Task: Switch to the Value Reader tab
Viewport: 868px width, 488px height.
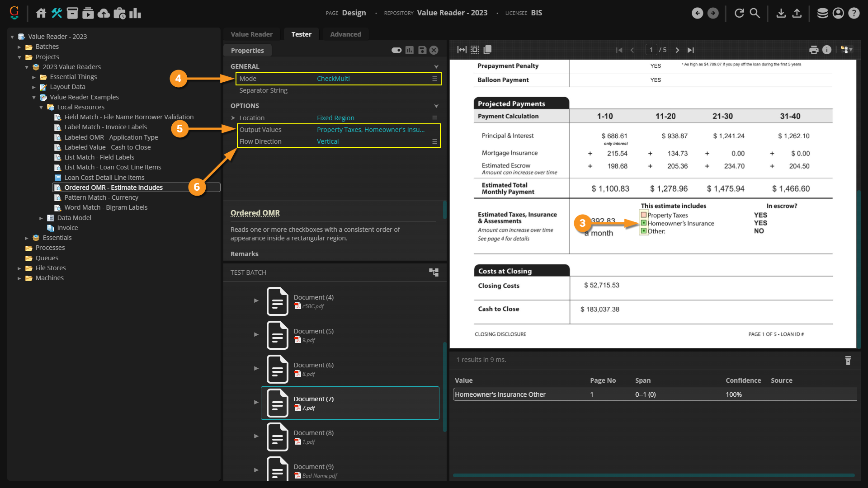Action: [x=251, y=34]
